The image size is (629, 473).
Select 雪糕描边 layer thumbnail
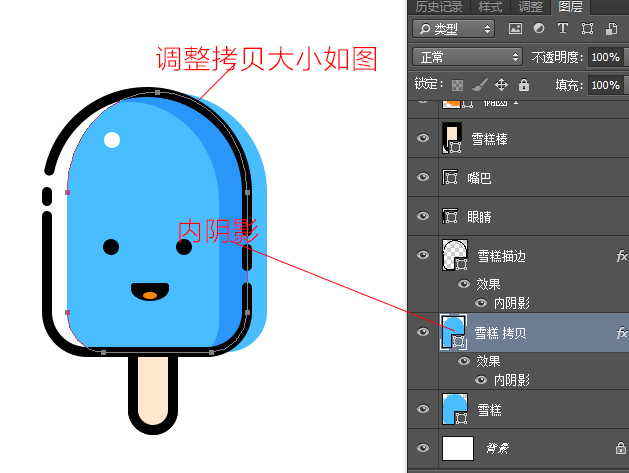click(x=455, y=255)
